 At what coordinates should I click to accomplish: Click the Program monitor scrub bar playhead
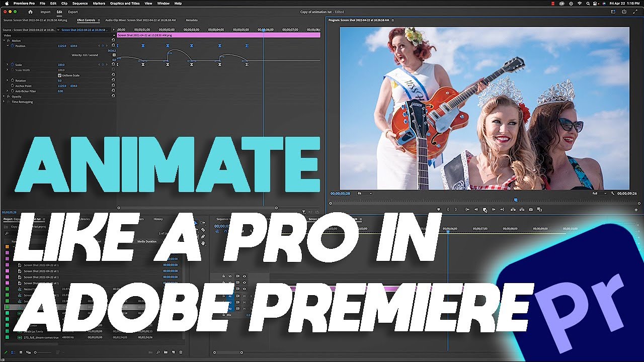[x=515, y=200]
